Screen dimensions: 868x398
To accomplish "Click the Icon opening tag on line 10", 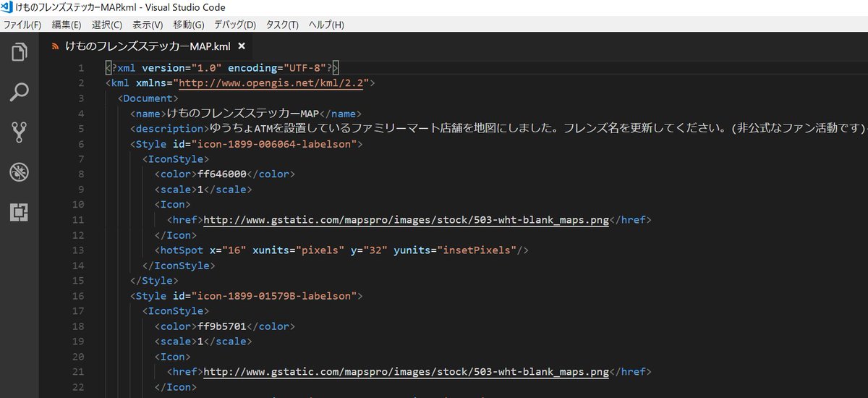I will coord(172,205).
